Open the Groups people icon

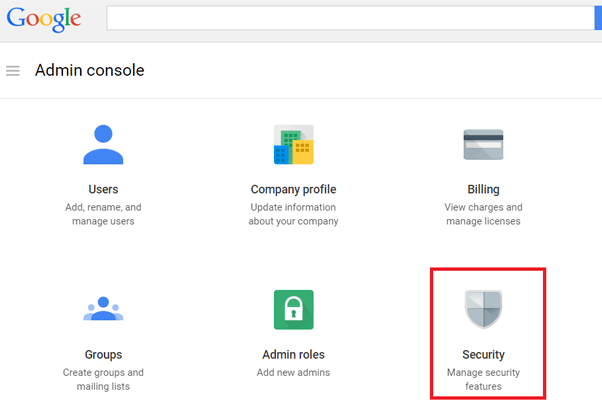[103, 309]
